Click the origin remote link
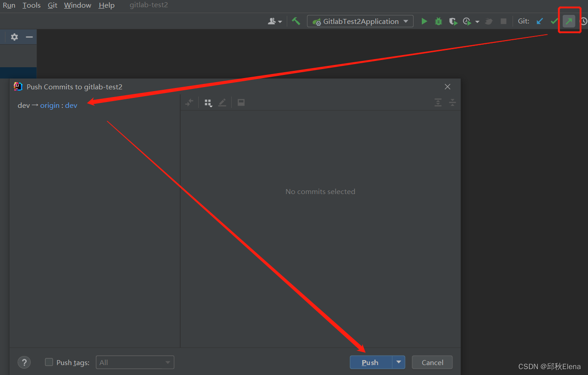Viewport: 588px width, 375px height. (50, 105)
